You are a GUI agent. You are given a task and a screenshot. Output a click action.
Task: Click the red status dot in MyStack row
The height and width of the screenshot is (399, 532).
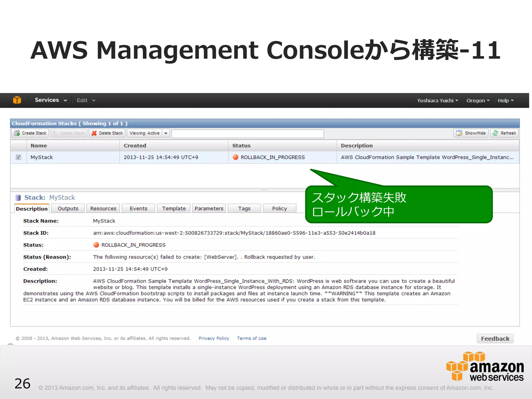(x=235, y=157)
